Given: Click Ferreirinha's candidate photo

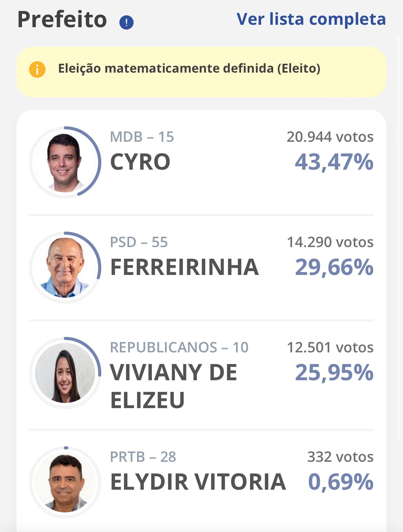Looking at the screenshot, I should (x=65, y=267).
